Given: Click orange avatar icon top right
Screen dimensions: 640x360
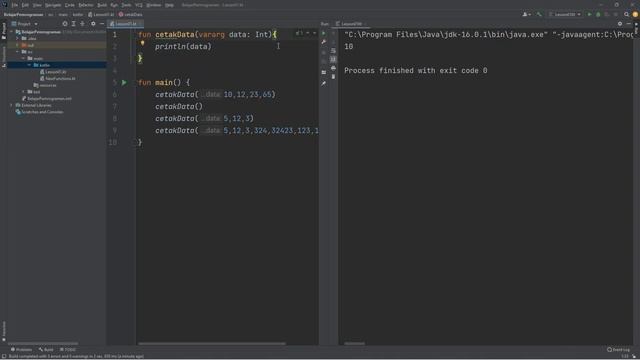Looking at the screenshot, I should (635, 14).
